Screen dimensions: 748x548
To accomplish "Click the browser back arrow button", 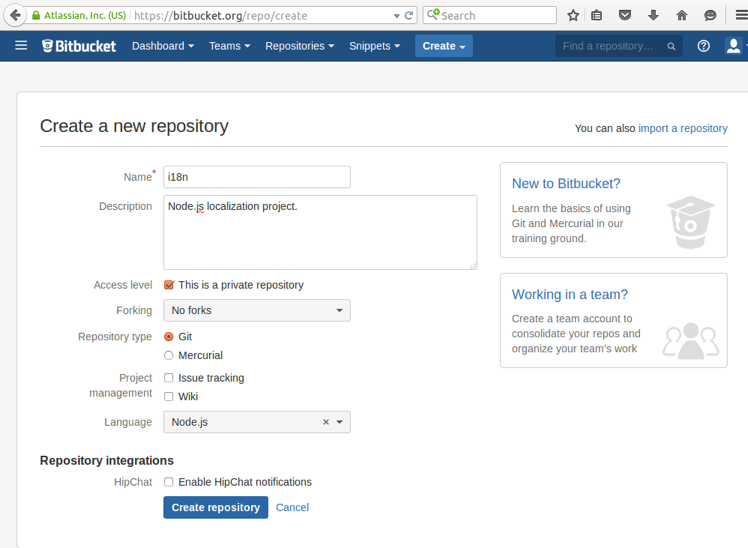I will coord(15,15).
